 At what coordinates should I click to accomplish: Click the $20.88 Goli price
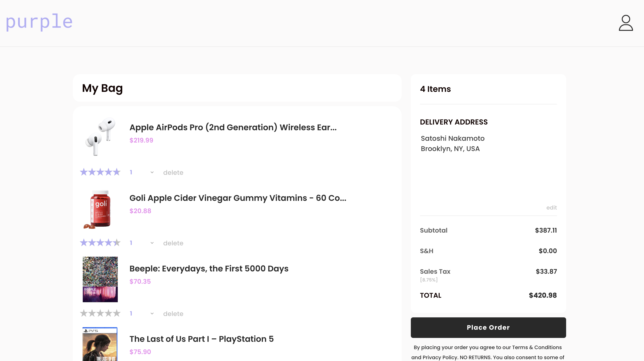pyautogui.click(x=140, y=211)
